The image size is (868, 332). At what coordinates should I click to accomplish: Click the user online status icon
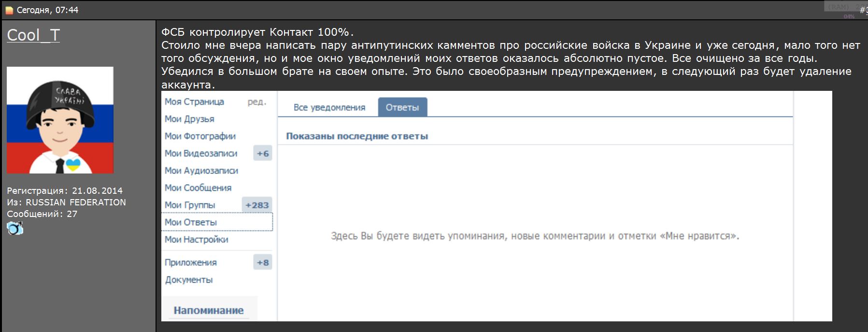(x=15, y=228)
